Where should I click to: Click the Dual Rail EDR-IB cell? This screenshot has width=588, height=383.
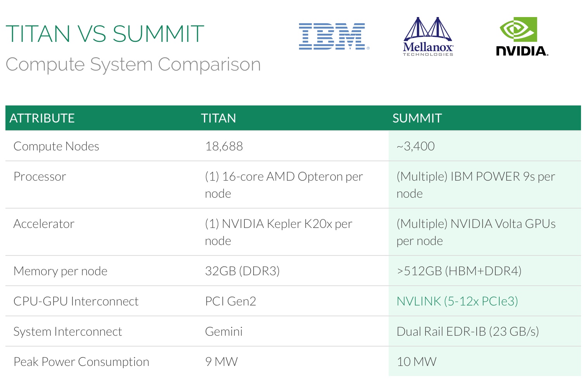467,331
